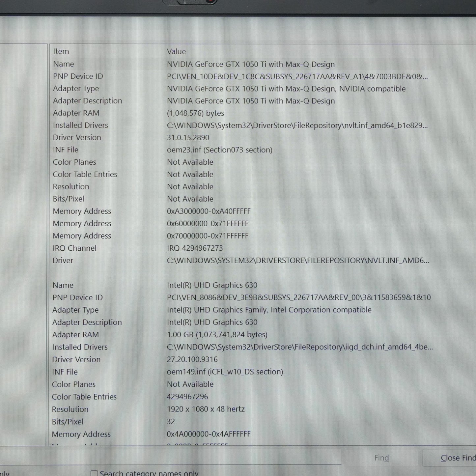Select memory address 0x70000000-0x71FFFFFF
The height and width of the screenshot is (476, 476).
point(208,236)
